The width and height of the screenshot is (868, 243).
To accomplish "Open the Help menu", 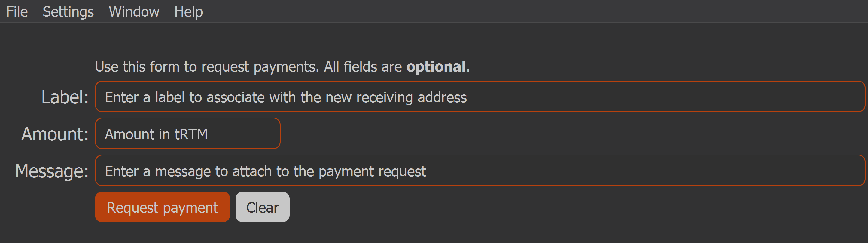I will (188, 12).
